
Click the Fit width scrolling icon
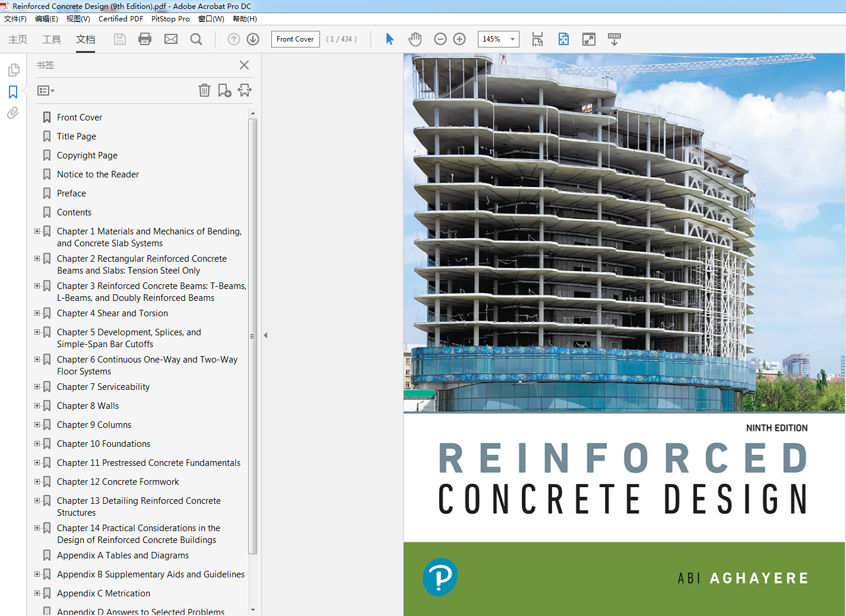tap(537, 39)
